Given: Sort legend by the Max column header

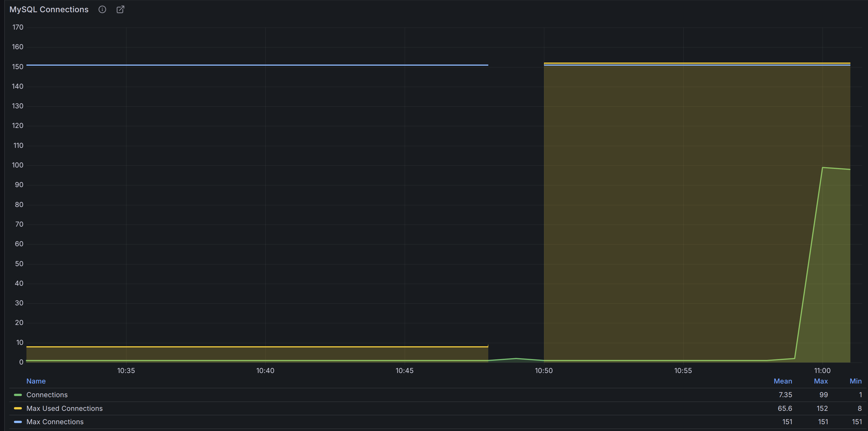Looking at the screenshot, I should 821,381.
